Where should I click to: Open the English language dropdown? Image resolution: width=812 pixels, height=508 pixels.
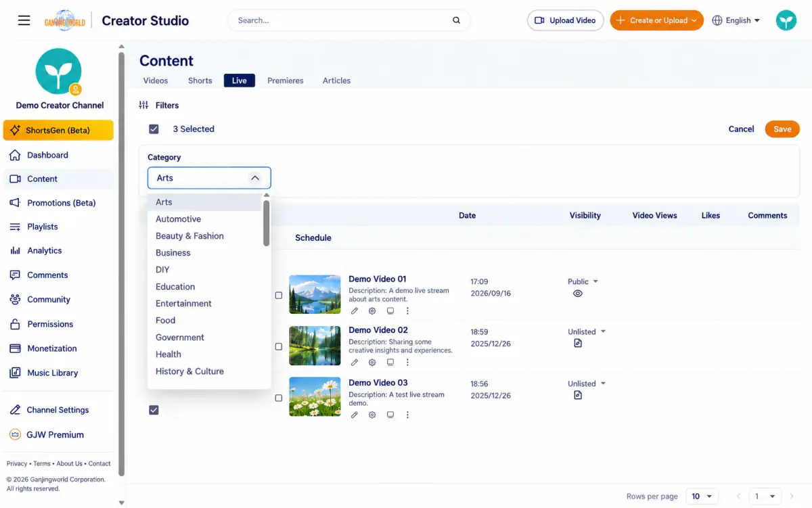coord(736,20)
